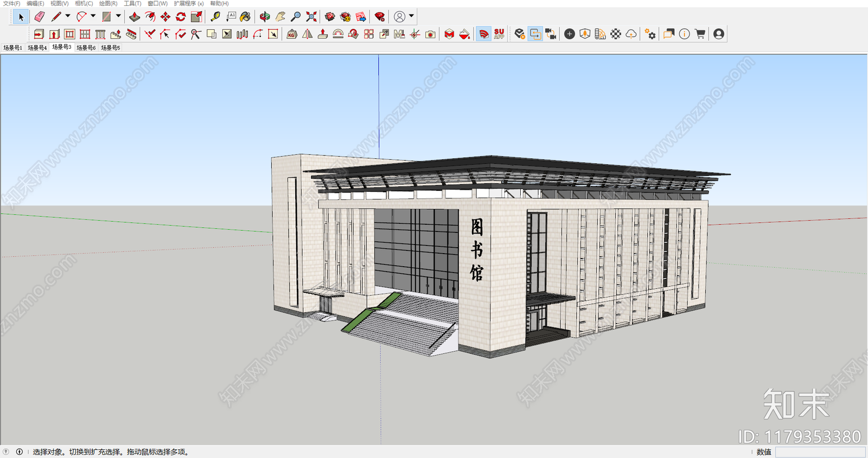The height and width of the screenshot is (458, 868).
Task: Open the shopping cart icon
Action: click(700, 34)
